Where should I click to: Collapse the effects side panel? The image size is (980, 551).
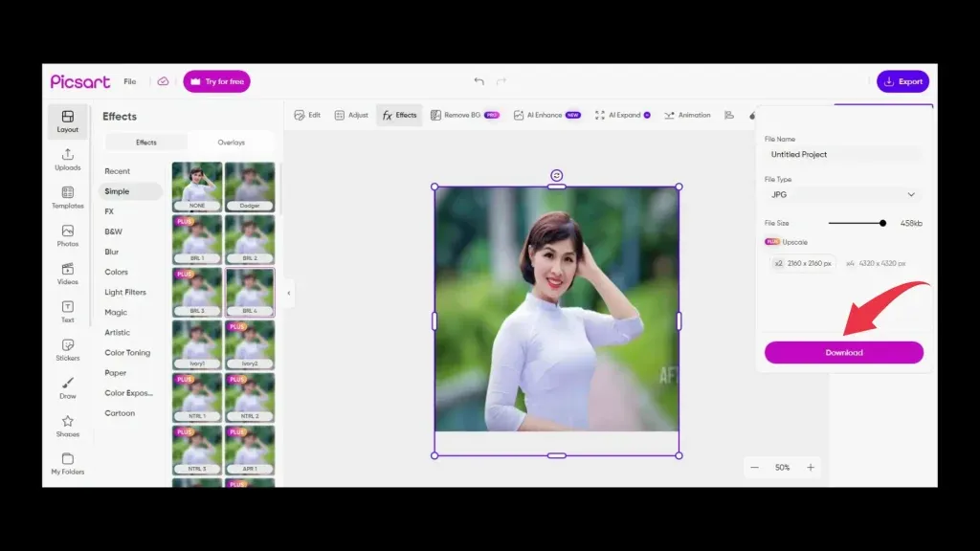[289, 293]
